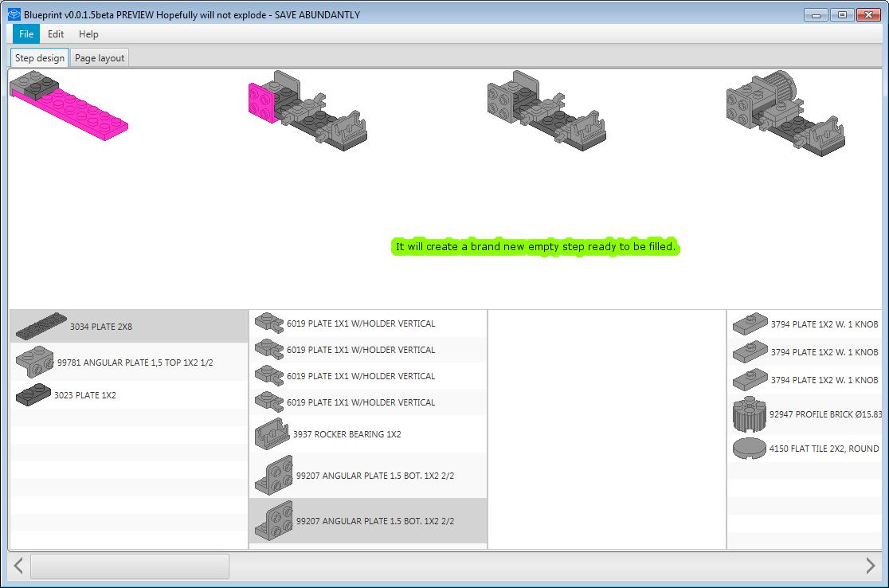Select last '6019 PLATE 1X1 W/HOLDER VERTICAL' label
This screenshot has width=889, height=588.
pyautogui.click(x=361, y=402)
